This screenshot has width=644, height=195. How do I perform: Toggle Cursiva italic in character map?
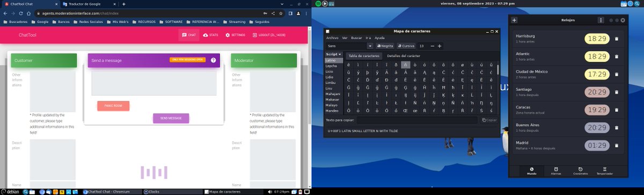pos(406,46)
